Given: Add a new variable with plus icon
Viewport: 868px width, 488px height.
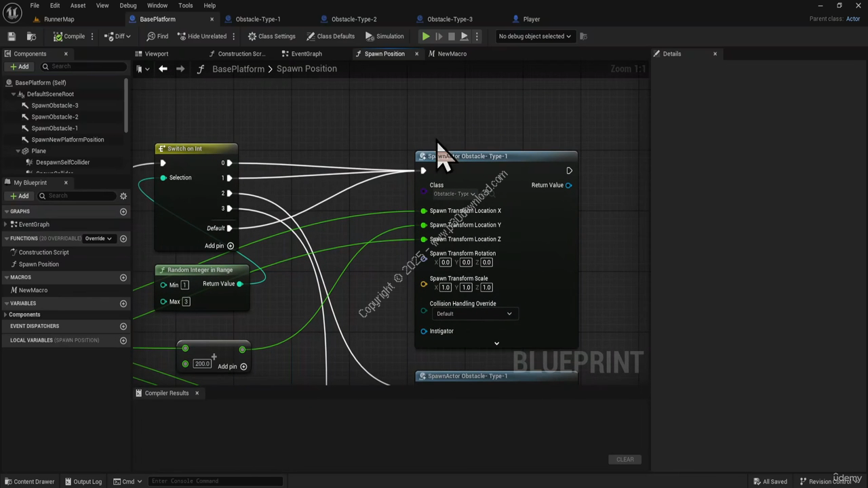Looking at the screenshot, I should [123, 304].
